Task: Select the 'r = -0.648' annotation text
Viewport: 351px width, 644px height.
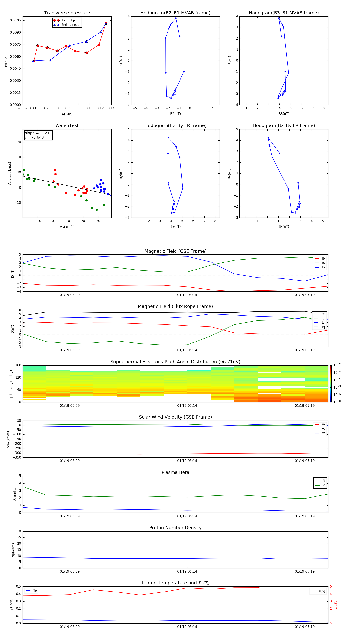Action: [x=35, y=137]
